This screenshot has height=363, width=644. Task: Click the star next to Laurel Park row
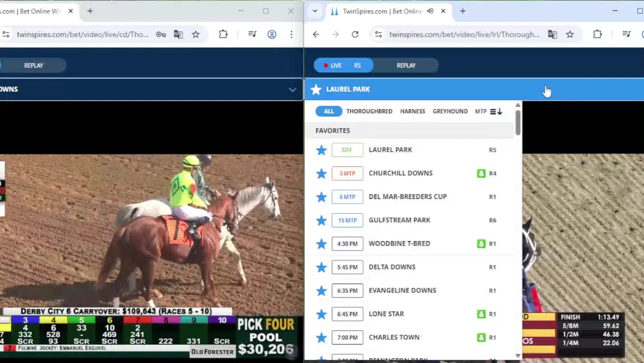tap(321, 150)
